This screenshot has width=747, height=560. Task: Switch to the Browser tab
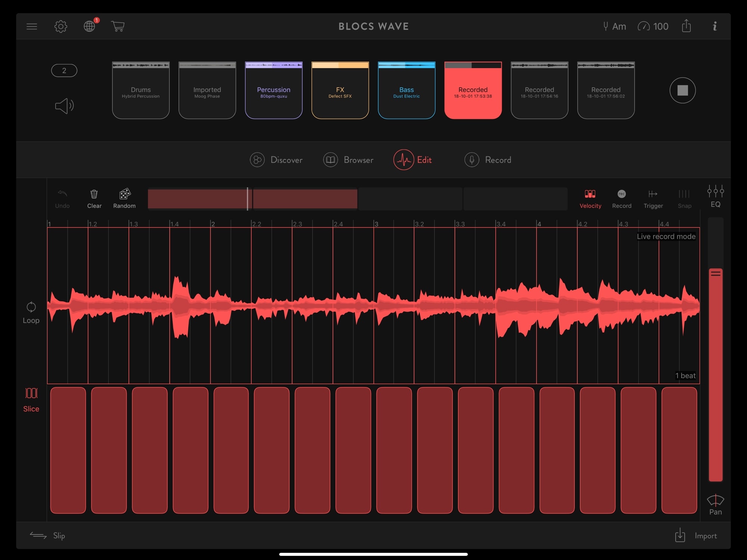348,160
